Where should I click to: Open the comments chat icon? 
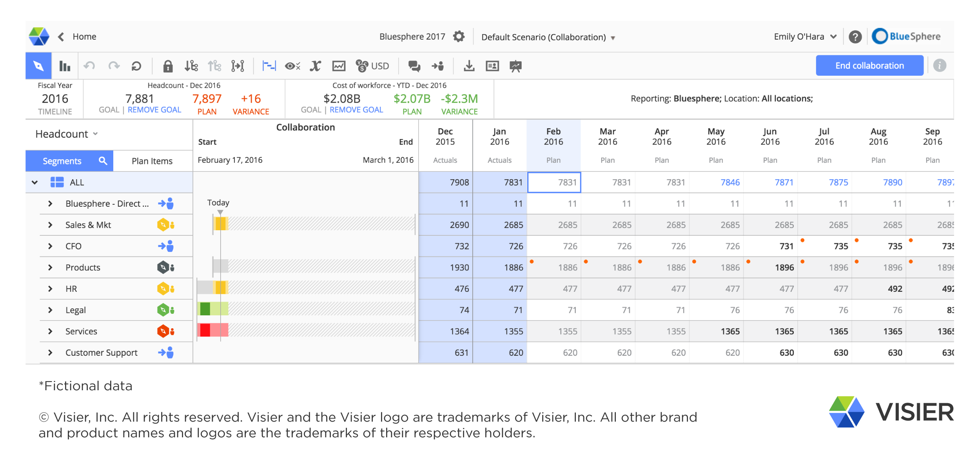[x=414, y=66]
